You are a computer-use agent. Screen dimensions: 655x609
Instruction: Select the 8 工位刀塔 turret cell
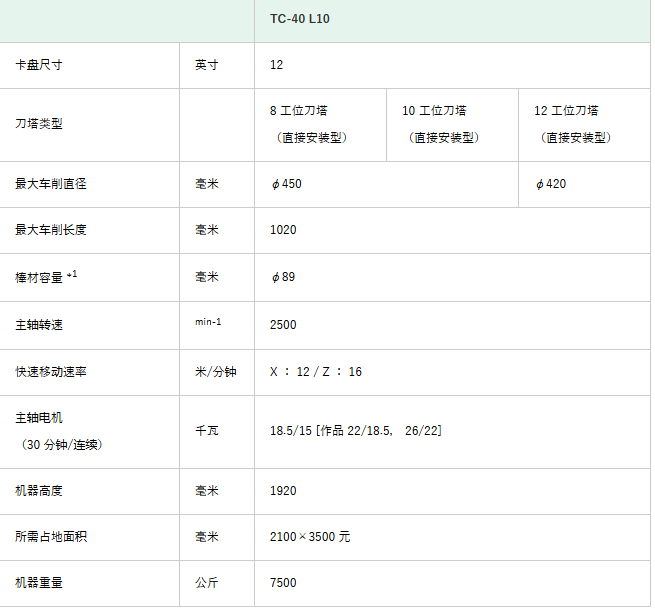pyautogui.click(x=312, y=124)
